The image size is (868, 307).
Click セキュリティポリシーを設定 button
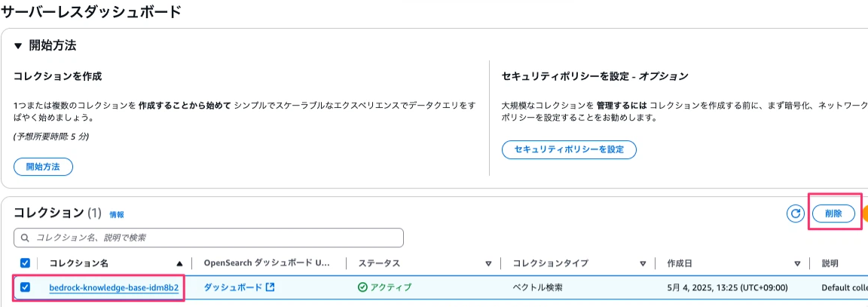[569, 149]
